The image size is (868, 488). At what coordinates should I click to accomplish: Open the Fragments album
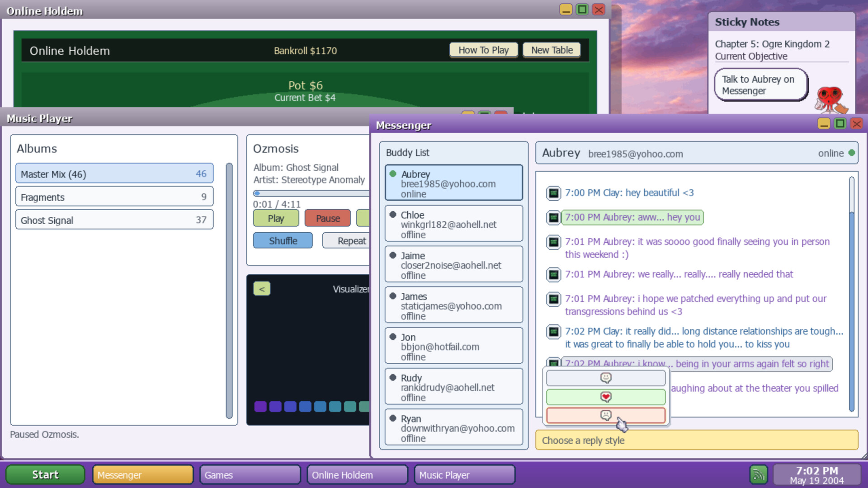click(x=114, y=197)
